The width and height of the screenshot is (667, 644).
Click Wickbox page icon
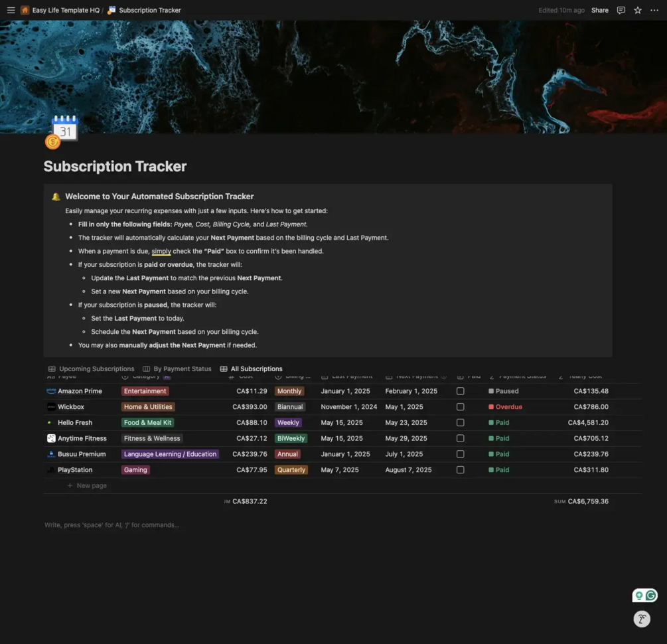(x=51, y=407)
